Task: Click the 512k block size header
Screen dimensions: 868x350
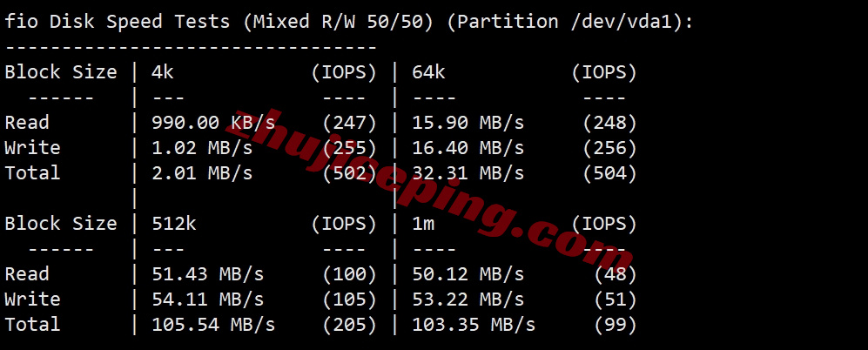Action: point(174,224)
